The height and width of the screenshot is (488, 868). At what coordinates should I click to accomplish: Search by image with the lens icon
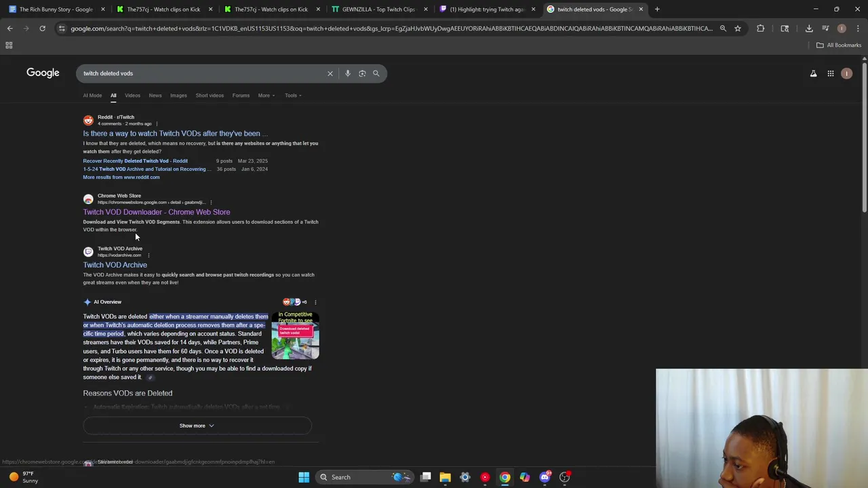362,73
